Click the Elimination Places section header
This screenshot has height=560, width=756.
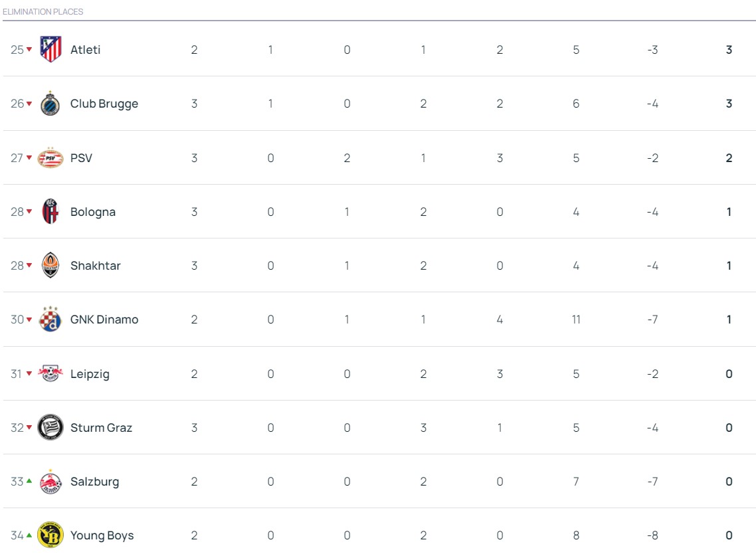tap(43, 12)
